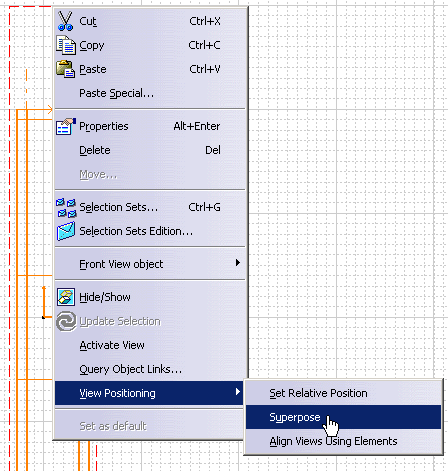
Task: Click the Hide/Show icon
Action: (x=66, y=297)
